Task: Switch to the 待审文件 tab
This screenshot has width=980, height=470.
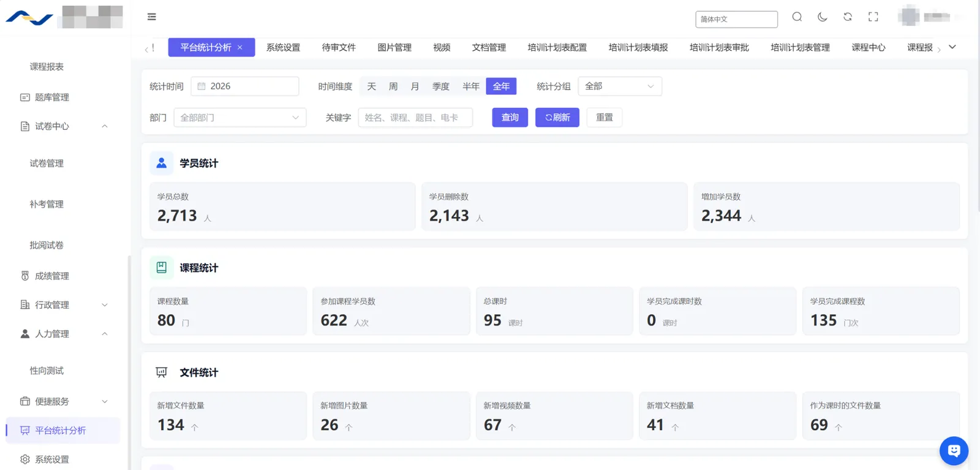Action: pyautogui.click(x=339, y=47)
